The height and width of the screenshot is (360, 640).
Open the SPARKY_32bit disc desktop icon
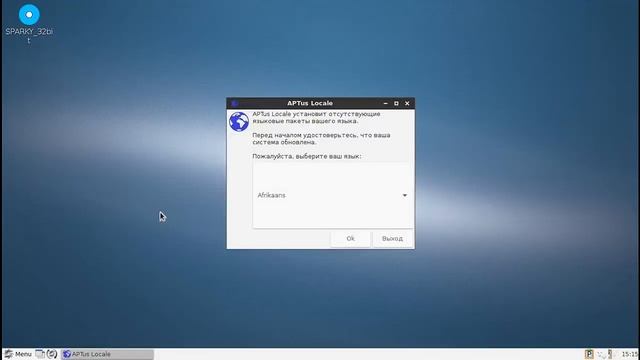(x=29, y=15)
